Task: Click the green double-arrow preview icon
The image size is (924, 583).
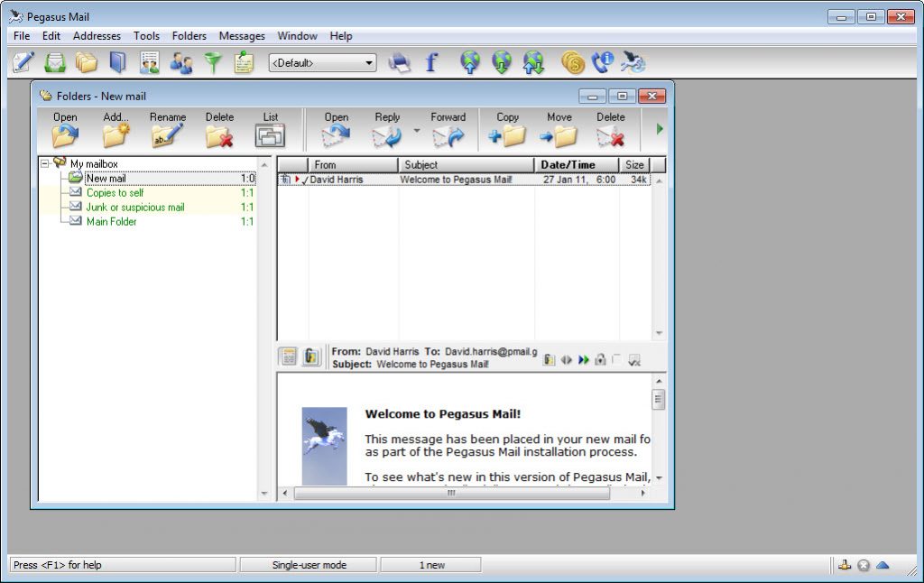Action: 584,359
